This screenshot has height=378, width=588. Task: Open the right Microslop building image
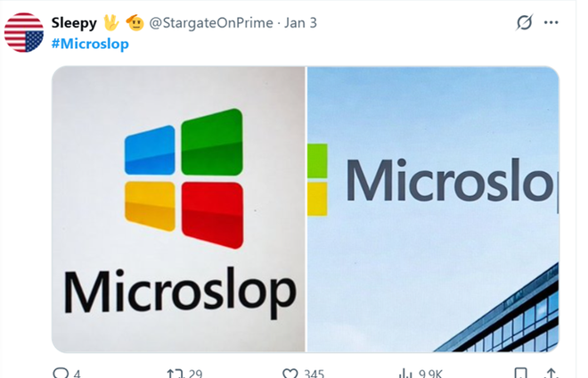(433, 210)
